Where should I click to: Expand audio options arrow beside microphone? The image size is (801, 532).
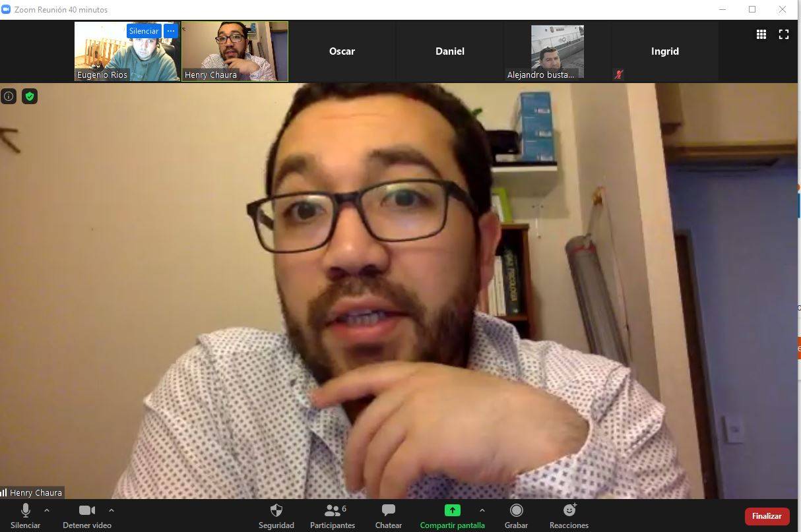coord(47,510)
